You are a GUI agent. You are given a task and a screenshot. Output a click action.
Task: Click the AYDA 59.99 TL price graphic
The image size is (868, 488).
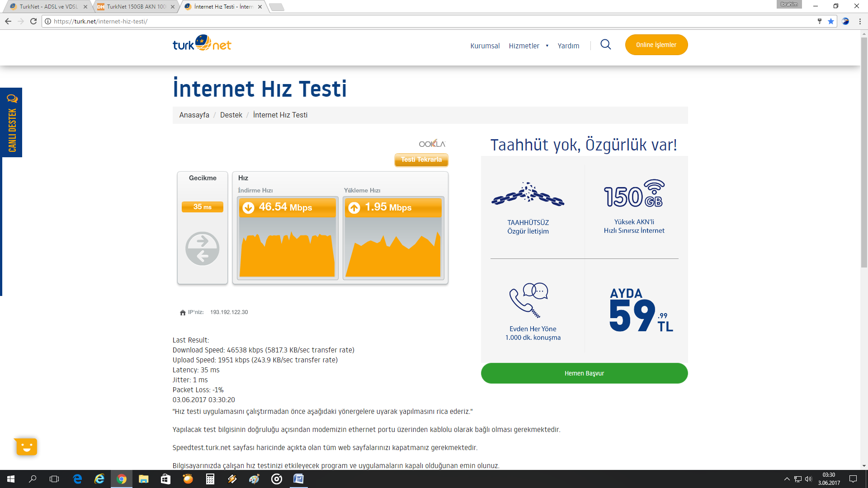point(641,310)
